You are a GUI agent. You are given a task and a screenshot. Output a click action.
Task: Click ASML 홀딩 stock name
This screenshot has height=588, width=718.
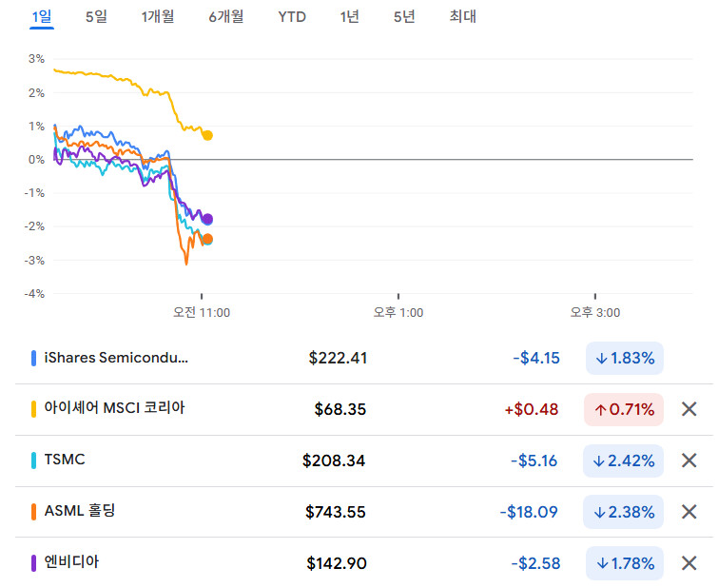click(80, 511)
